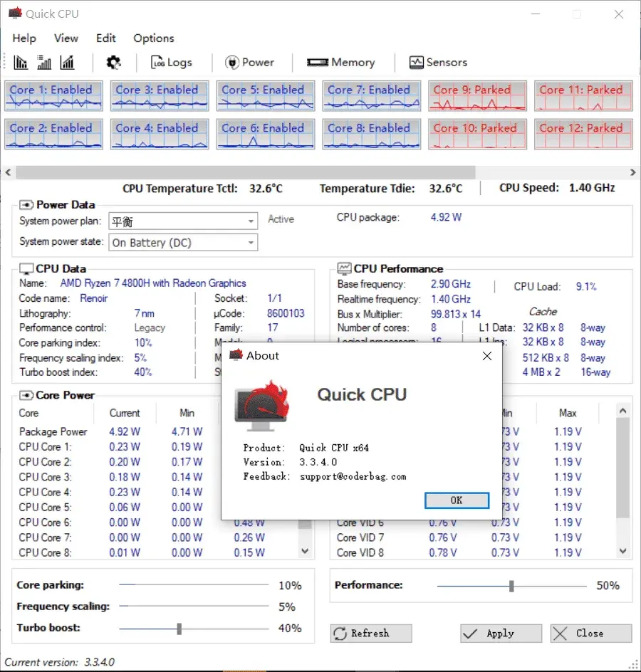Toggle the Core 1: Enabled graph
641x672 pixels.
point(53,96)
